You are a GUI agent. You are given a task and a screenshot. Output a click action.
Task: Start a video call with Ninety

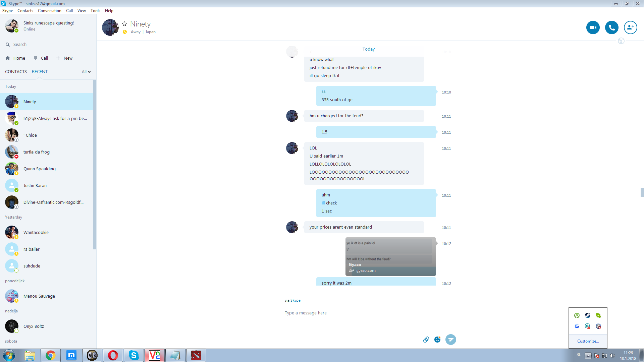pyautogui.click(x=593, y=27)
